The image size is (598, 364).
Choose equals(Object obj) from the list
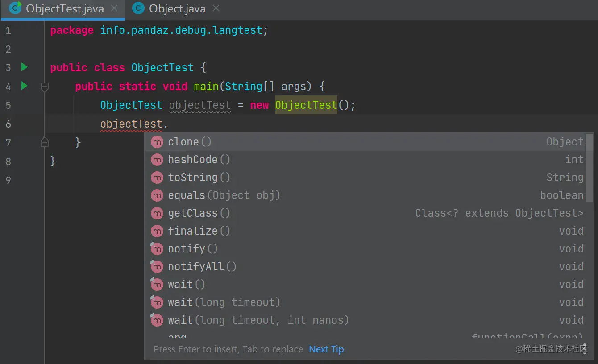365,195
